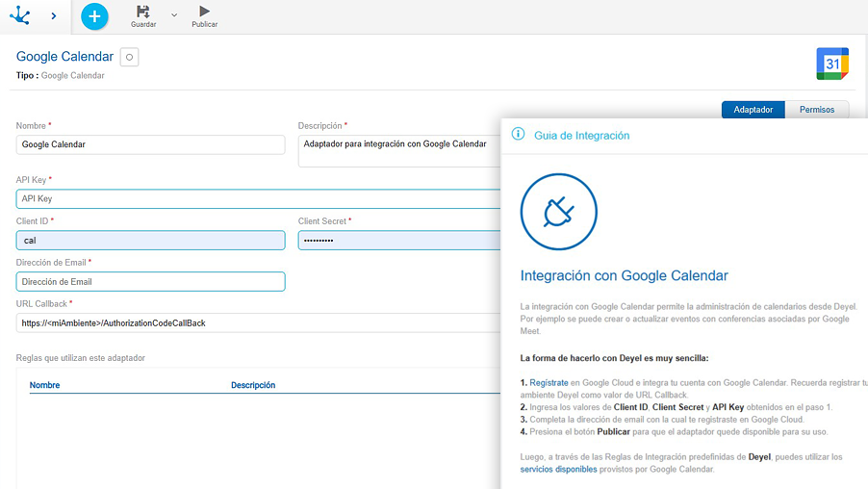
Task: Click the blue plus create button
Action: point(94,16)
